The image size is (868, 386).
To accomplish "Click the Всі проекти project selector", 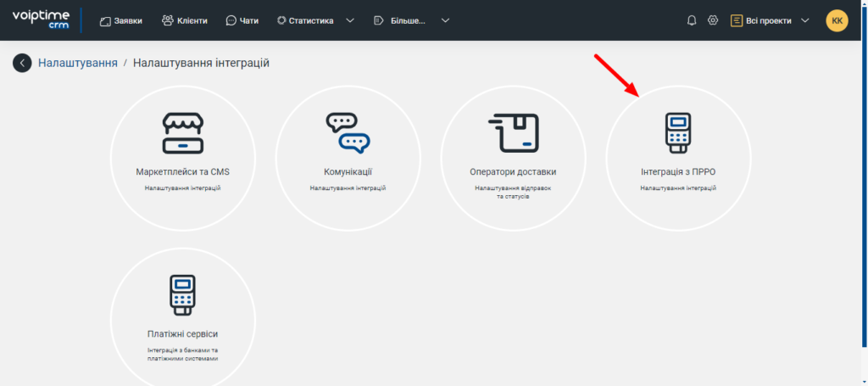I will [x=770, y=20].
